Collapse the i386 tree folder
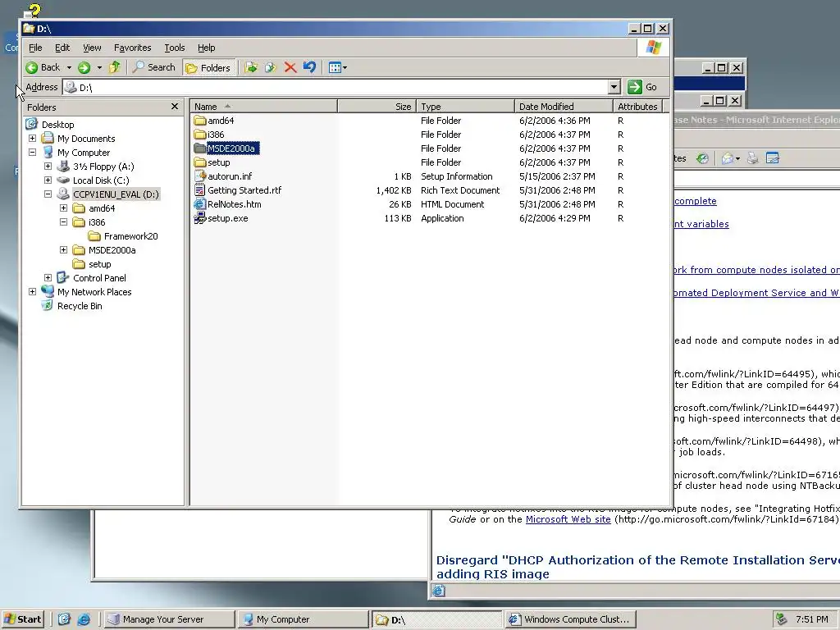This screenshot has width=840, height=630. pos(63,221)
